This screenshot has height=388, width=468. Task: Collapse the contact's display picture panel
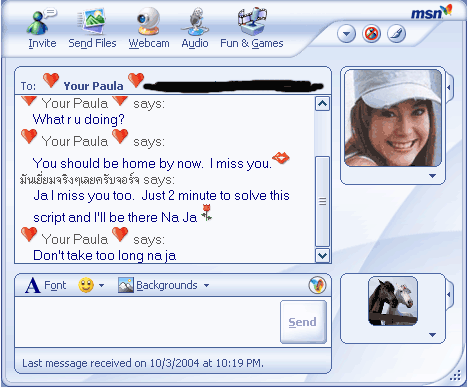pos(449,88)
